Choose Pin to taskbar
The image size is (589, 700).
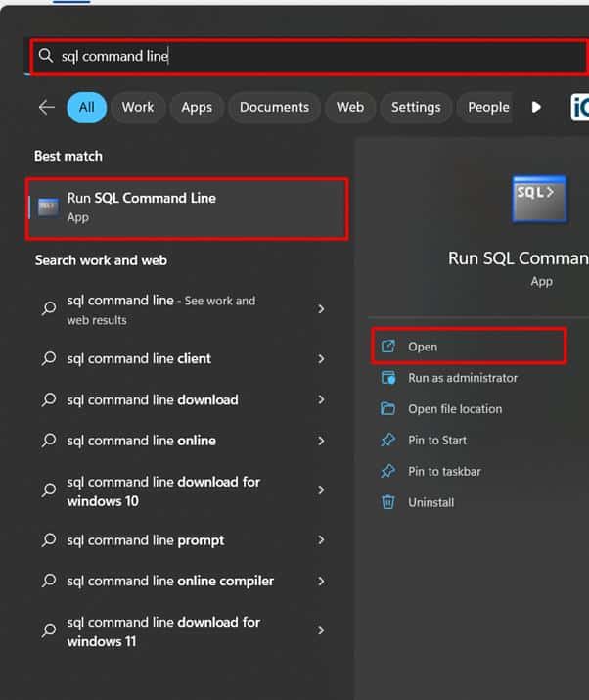[x=444, y=472]
